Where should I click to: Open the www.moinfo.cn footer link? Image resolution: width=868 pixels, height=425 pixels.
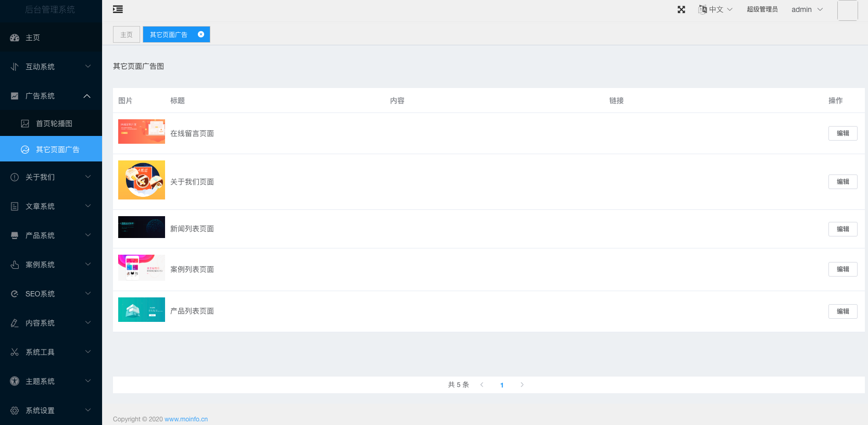(x=186, y=419)
